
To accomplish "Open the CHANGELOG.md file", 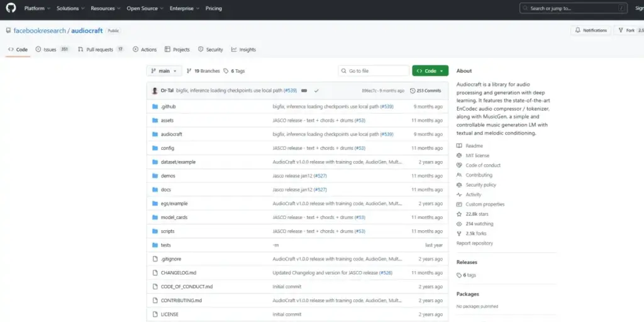I will pyautogui.click(x=179, y=273).
